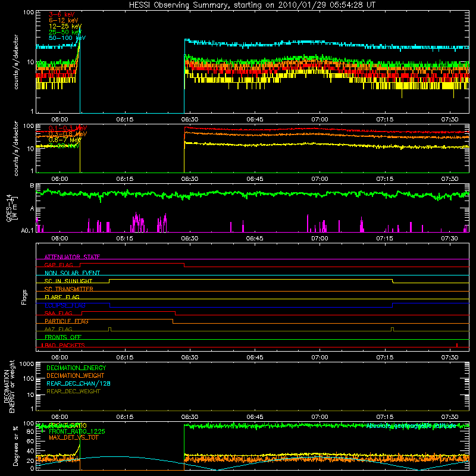The image size is (476, 476).
Task: Select the GAP_FLAG label
Action: pos(58,265)
